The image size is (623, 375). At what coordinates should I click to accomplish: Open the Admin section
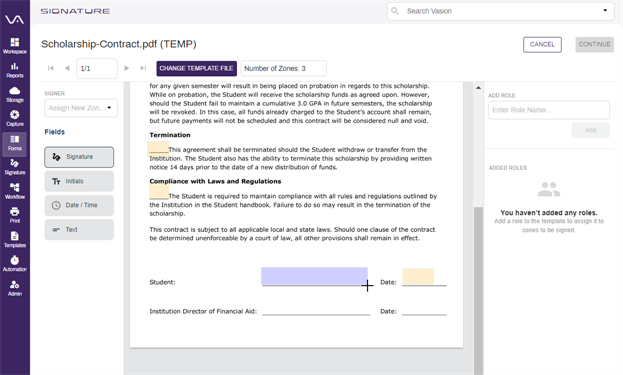click(15, 288)
